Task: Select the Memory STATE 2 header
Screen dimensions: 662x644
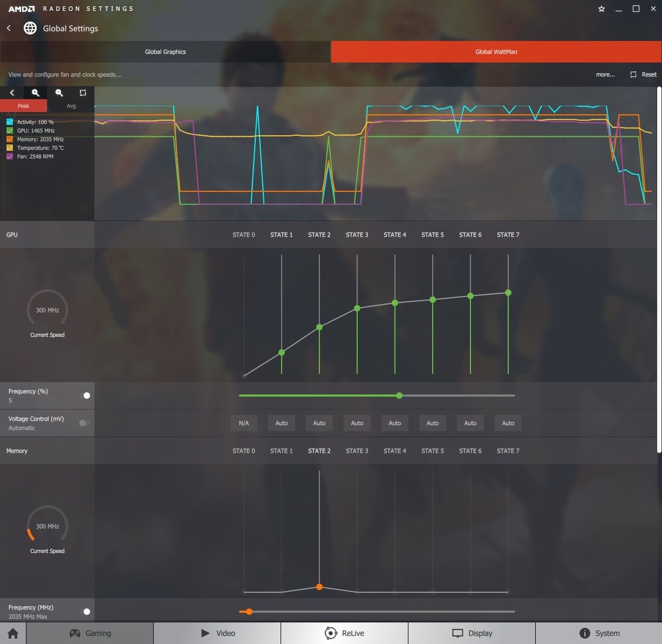Action: (x=319, y=451)
